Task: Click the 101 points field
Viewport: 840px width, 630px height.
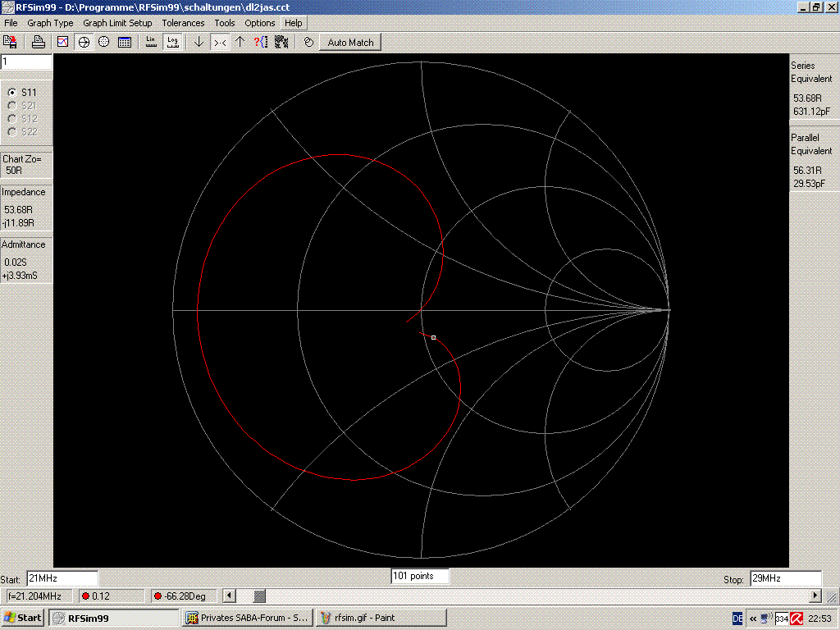Action: 420,577
